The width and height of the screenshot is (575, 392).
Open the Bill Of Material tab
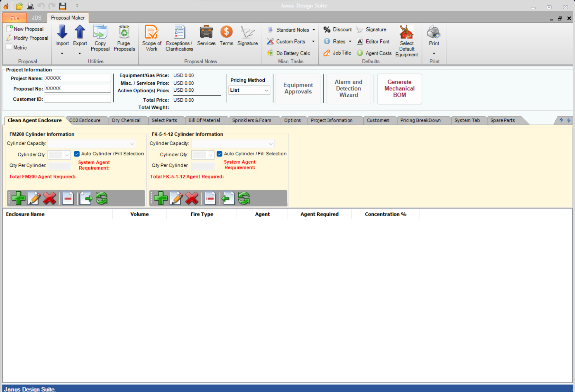point(204,120)
